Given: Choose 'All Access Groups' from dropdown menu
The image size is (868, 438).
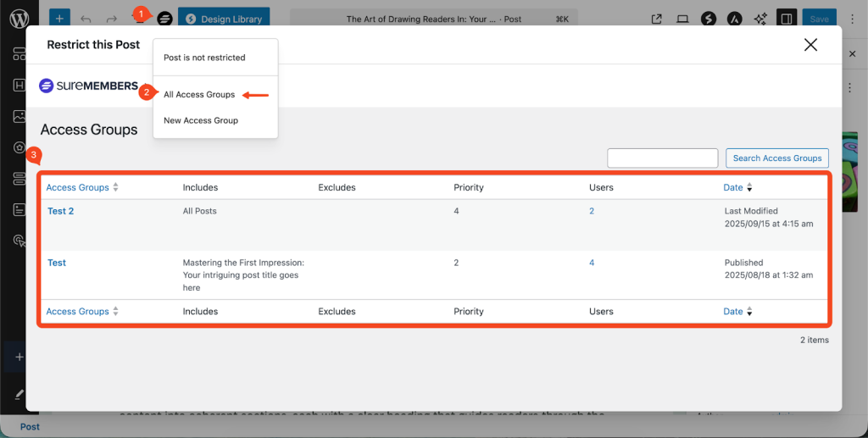Looking at the screenshot, I should 199,94.
